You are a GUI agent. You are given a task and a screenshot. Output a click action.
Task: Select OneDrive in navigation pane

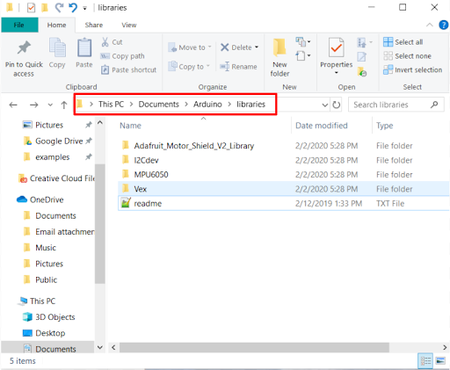[40, 200]
